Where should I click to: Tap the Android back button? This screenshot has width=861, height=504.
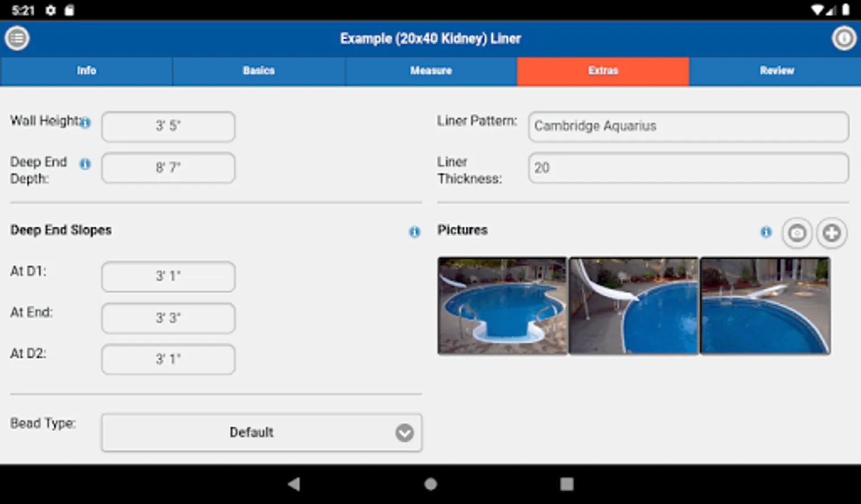tap(294, 484)
